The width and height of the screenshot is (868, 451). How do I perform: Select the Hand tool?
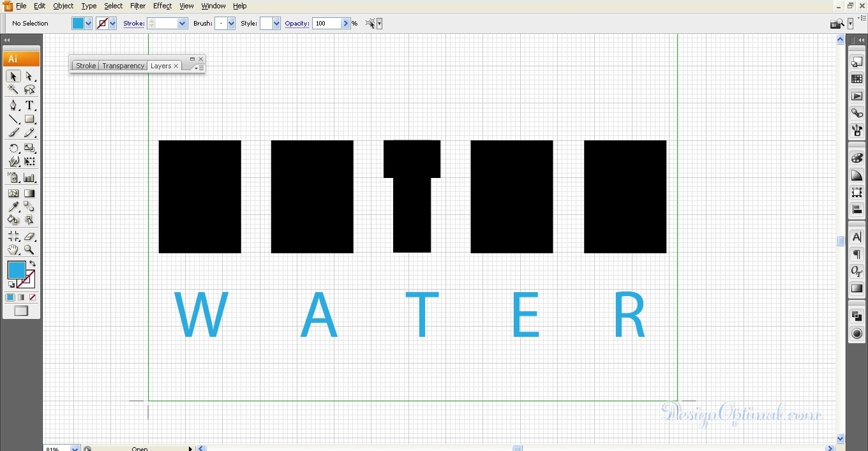click(13, 250)
